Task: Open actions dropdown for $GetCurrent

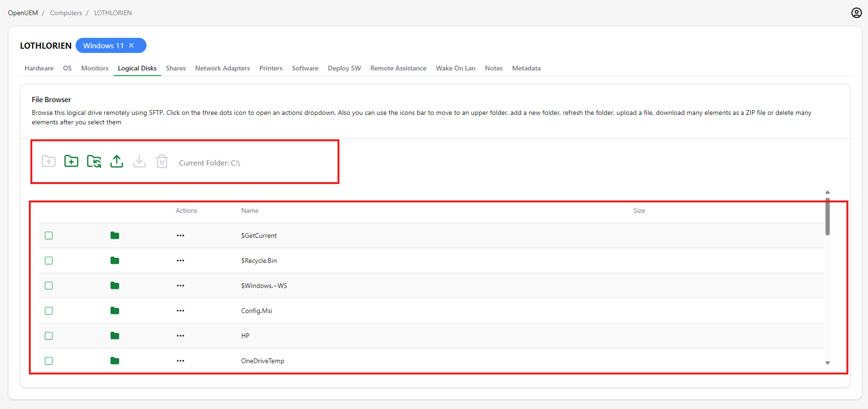Action: (180, 235)
